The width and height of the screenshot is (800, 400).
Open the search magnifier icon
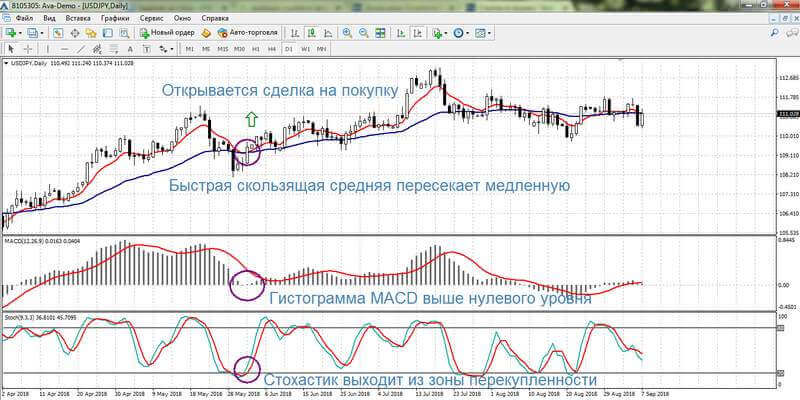pos(774,33)
